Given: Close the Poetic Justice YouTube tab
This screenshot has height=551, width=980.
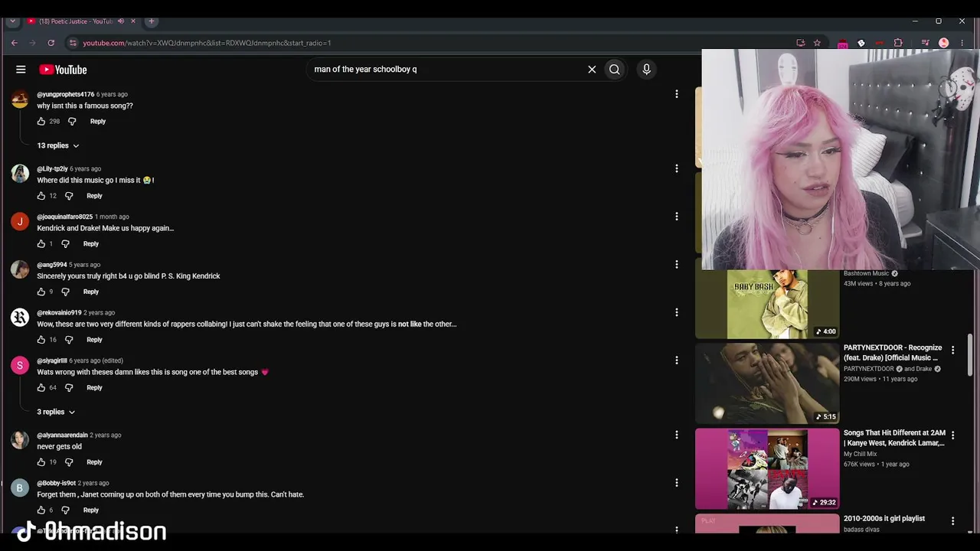Looking at the screenshot, I should point(133,21).
